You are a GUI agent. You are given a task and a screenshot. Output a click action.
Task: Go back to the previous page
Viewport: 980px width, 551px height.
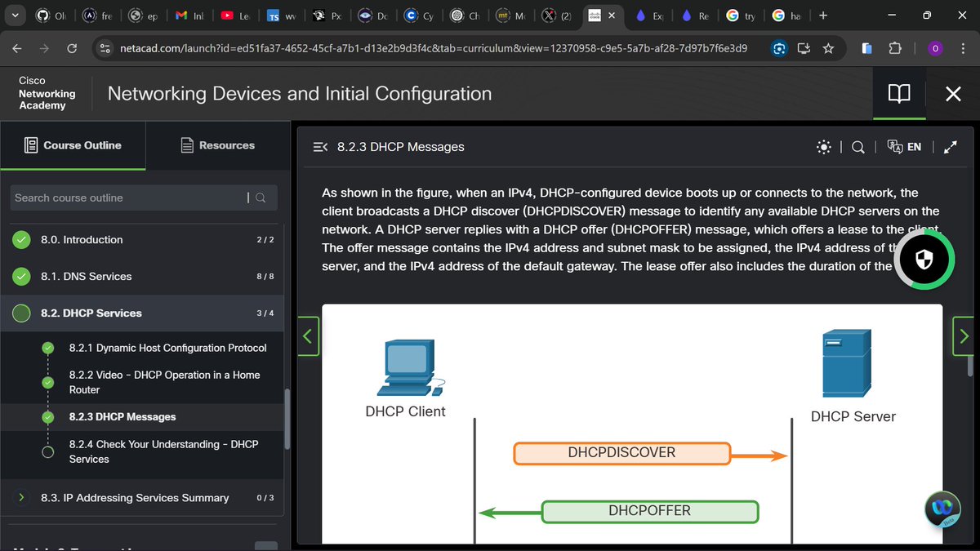click(17, 49)
